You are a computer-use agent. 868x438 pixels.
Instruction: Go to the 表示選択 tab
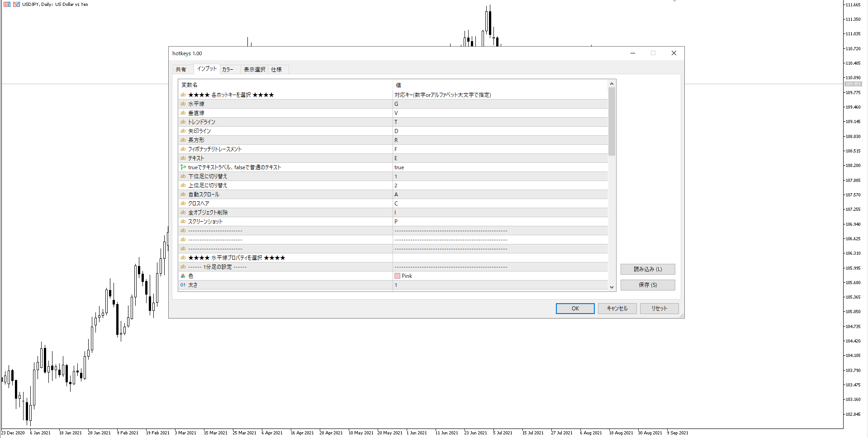254,70
